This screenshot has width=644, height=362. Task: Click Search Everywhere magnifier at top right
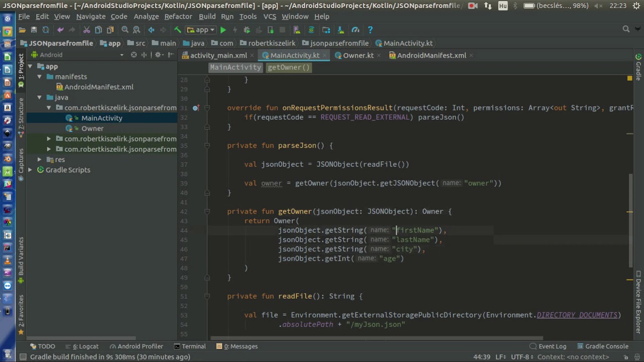[x=626, y=29]
